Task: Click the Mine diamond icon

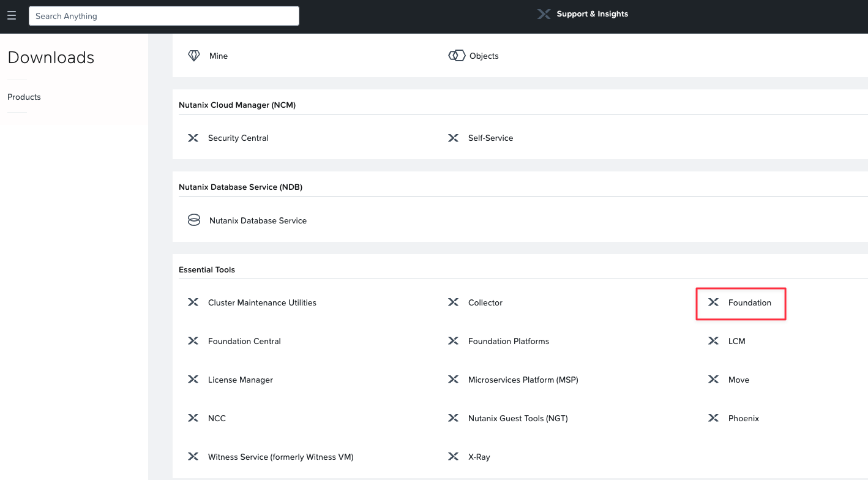Action: [194, 56]
